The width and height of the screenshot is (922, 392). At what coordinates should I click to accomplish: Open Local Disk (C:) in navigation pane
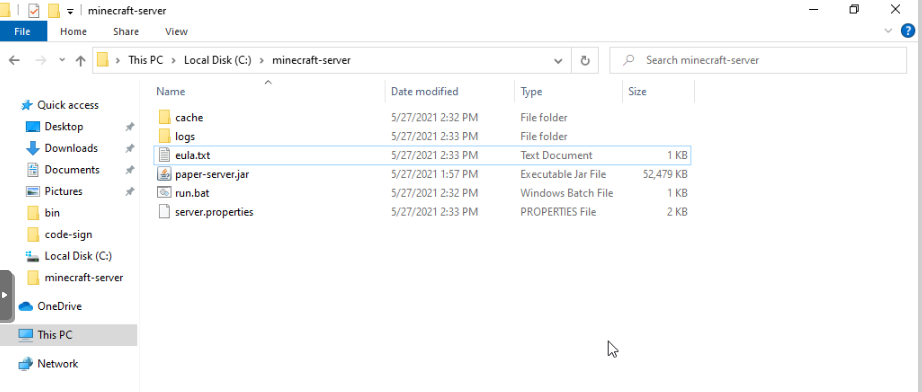click(x=78, y=256)
